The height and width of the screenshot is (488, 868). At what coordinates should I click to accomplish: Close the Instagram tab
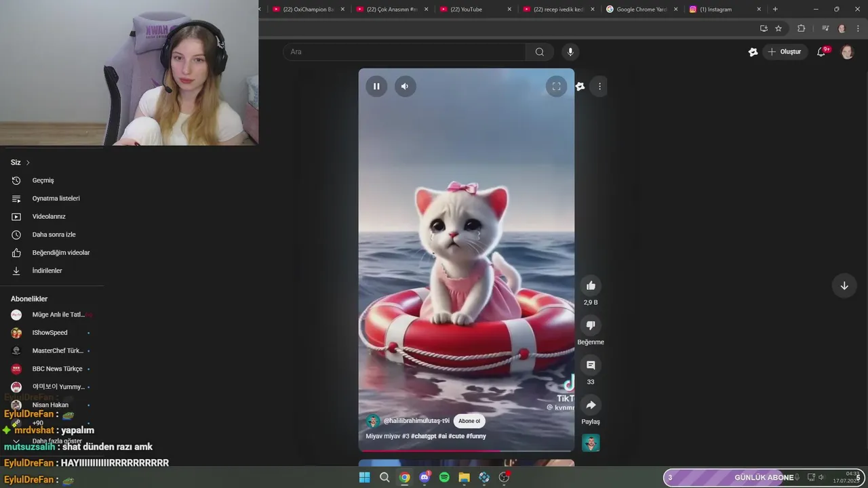pos(759,9)
